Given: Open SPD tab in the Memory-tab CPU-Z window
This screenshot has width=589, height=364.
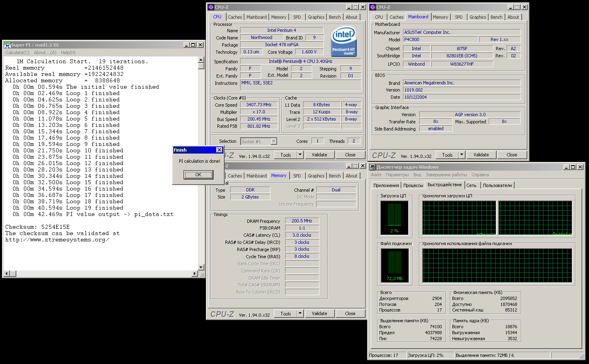Looking at the screenshot, I should tap(297, 176).
